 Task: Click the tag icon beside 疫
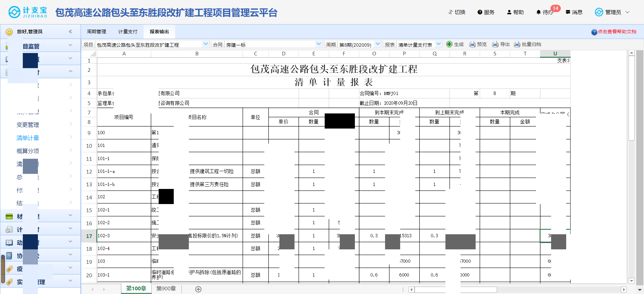click(x=9, y=269)
